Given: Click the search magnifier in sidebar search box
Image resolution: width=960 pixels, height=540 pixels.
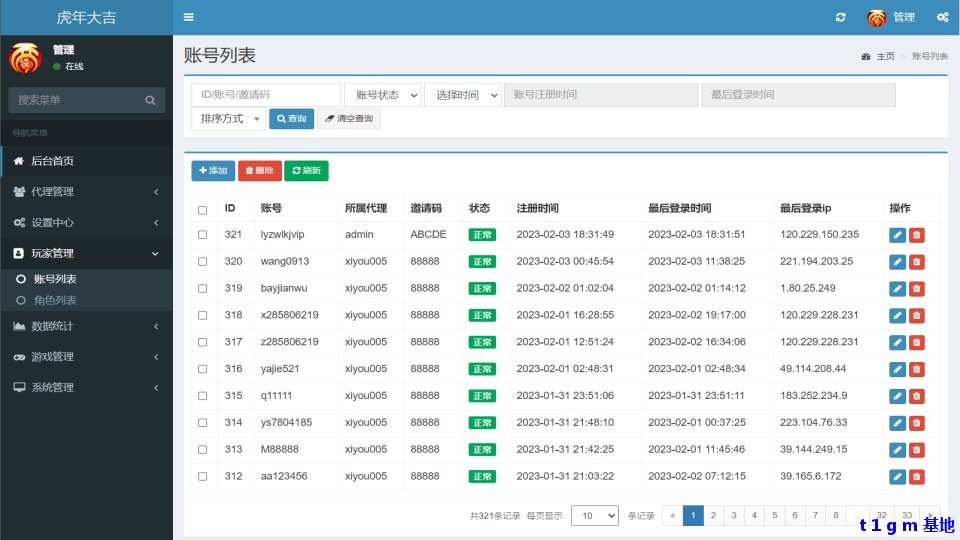Looking at the screenshot, I should click(150, 100).
